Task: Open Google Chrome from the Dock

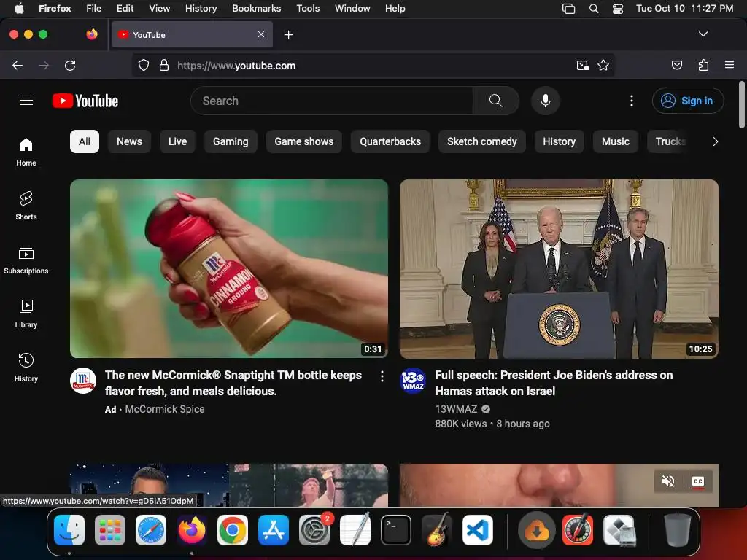Action: coord(233,530)
